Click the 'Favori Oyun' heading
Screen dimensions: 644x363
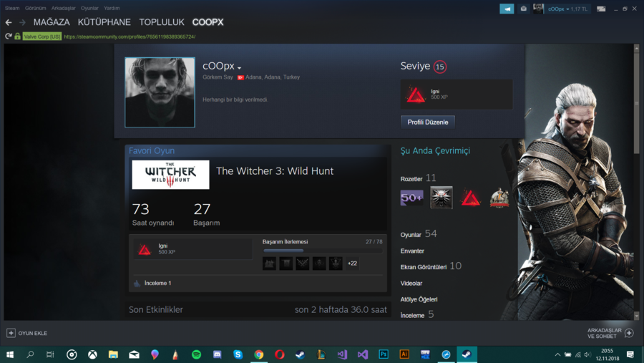[x=152, y=151]
